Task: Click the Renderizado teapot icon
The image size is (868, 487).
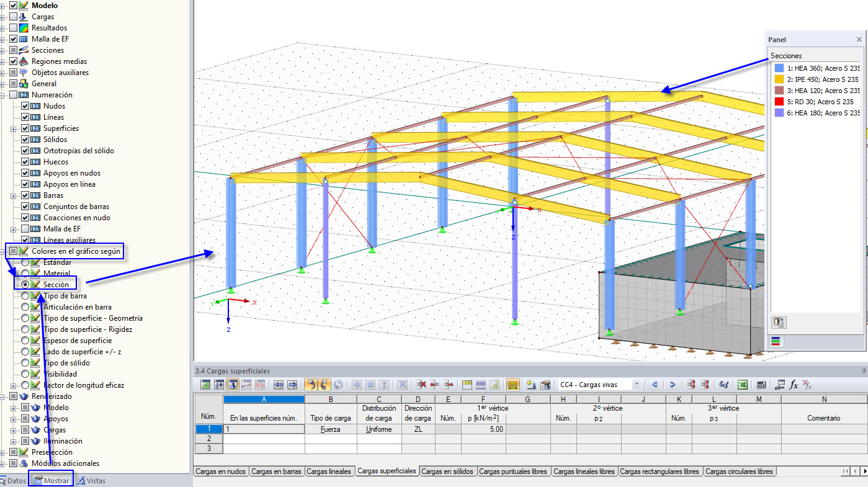Action: click(x=24, y=396)
